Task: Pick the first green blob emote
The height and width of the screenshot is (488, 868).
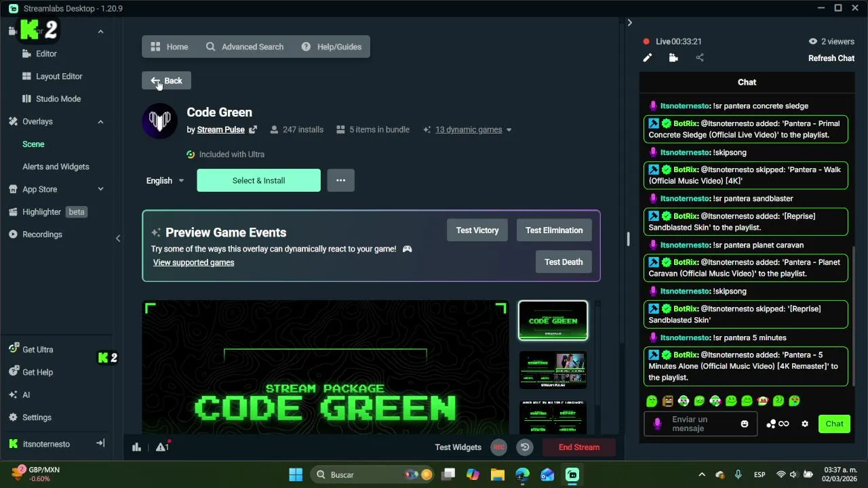Action: (652, 401)
